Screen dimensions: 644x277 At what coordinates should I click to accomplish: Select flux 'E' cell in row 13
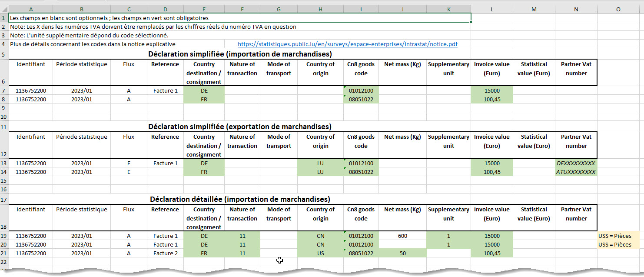129,164
